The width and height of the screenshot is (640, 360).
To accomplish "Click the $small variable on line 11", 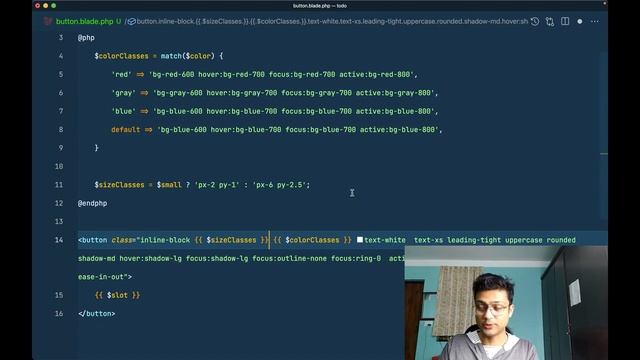I will 169,185.
